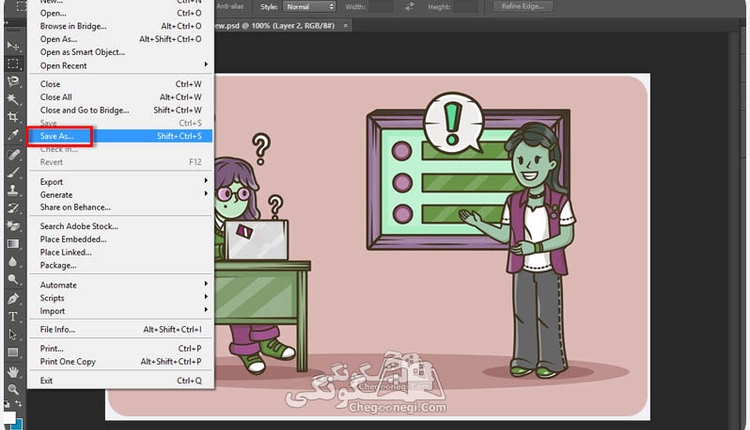Image resolution: width=750 pixels, height=430 pixels.
Task: Expand the Open Recent submenu
Action: tap(120, 66)
